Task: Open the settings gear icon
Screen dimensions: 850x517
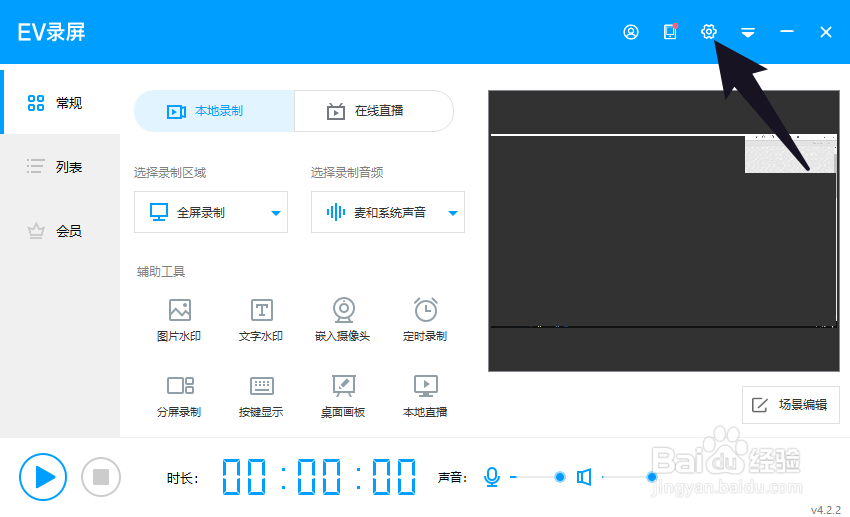Action: [x=709, y=32]
